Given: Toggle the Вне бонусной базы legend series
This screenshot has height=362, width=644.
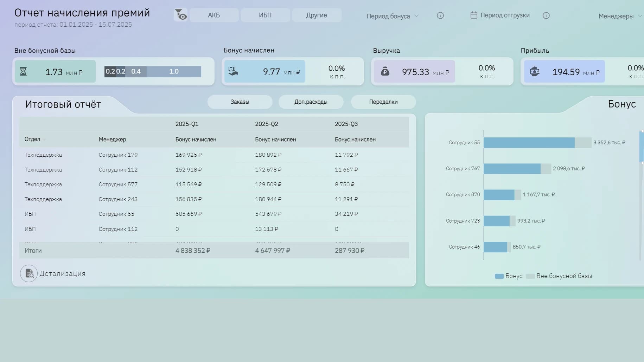Looking at the screenshot, I should pyautogui.click(x=559, y=276).
